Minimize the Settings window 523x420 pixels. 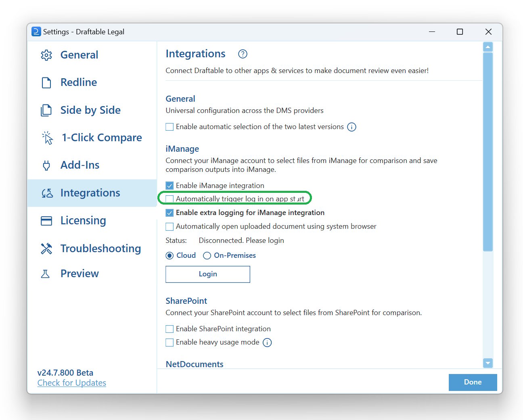pos(432,32)
